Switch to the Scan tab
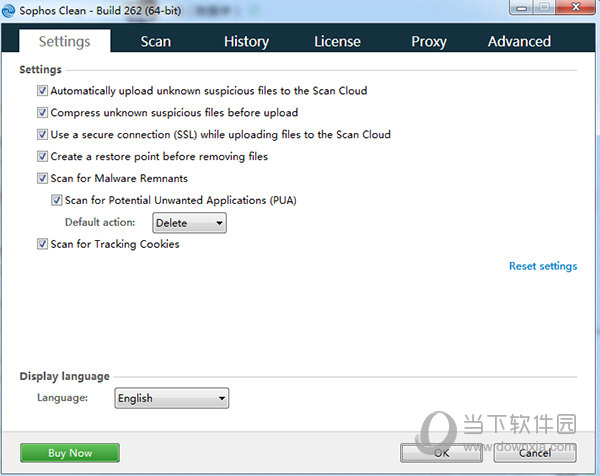Screen dimensions: 600x476 156,41
